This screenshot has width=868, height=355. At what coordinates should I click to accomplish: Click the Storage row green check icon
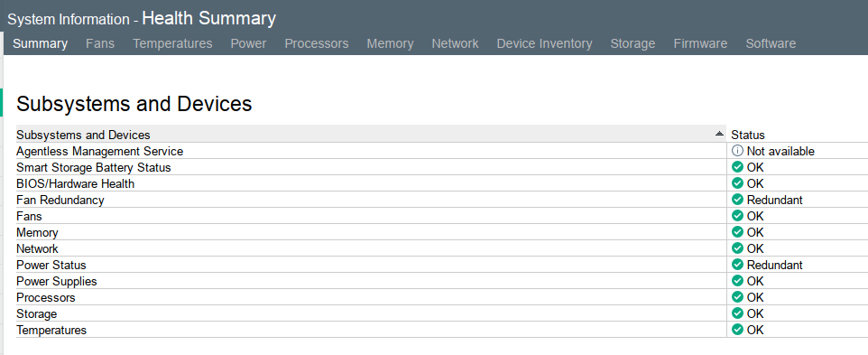coord(737,313)
